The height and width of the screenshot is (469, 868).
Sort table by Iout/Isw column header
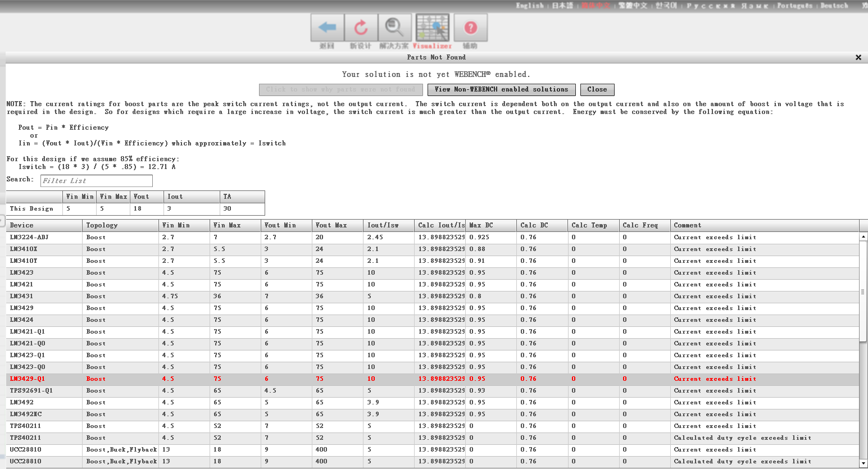click(x=389, y=225)
